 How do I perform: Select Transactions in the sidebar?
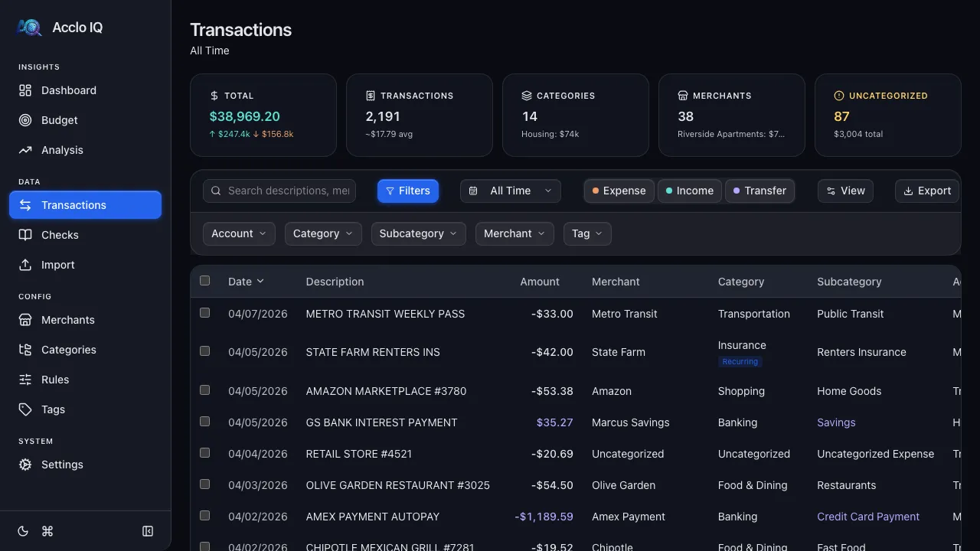click(85, 205)
